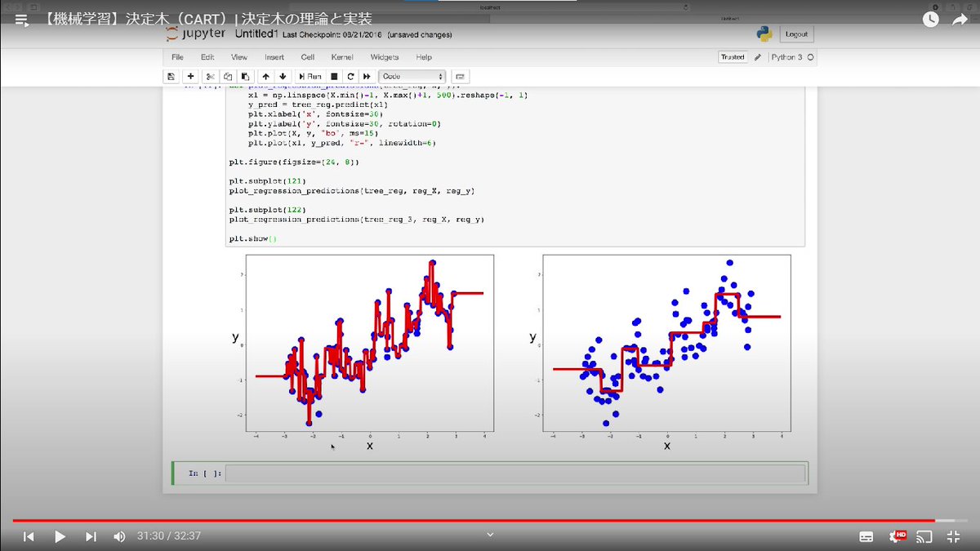Click the Python logo icon
This screenshot has width=980, height=551.
(x=764, y=34)
